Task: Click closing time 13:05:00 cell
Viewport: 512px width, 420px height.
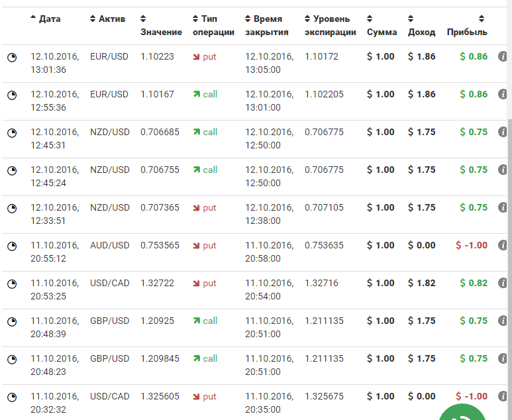Action: click(x=270, y=63)
